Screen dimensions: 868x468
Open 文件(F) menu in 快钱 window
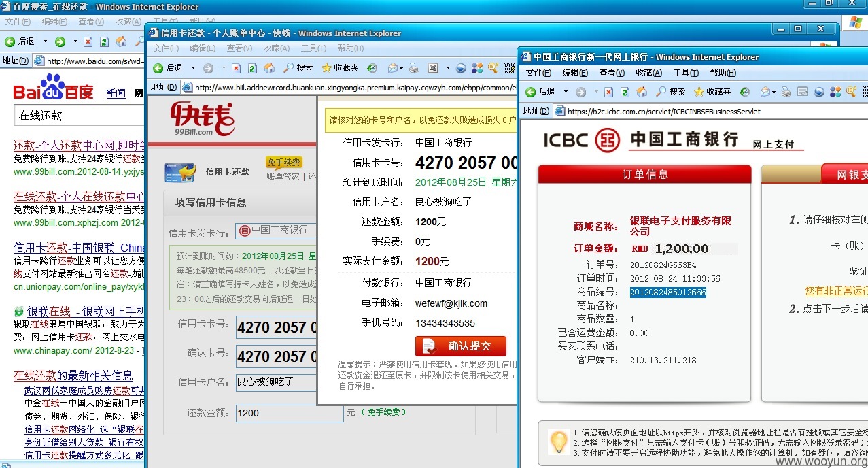[x=166, y=48]
